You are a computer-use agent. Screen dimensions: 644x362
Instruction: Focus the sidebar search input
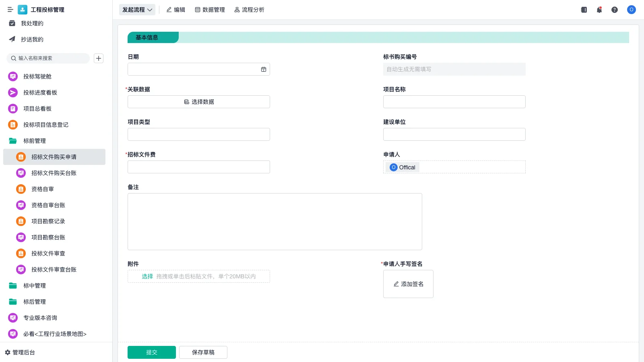point(48,58)
